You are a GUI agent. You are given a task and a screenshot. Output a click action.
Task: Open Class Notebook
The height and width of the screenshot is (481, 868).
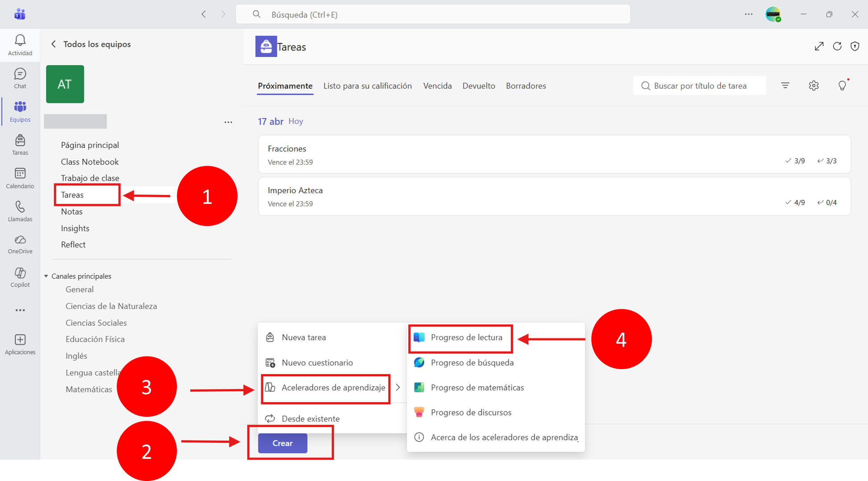(x=90, y=162)
